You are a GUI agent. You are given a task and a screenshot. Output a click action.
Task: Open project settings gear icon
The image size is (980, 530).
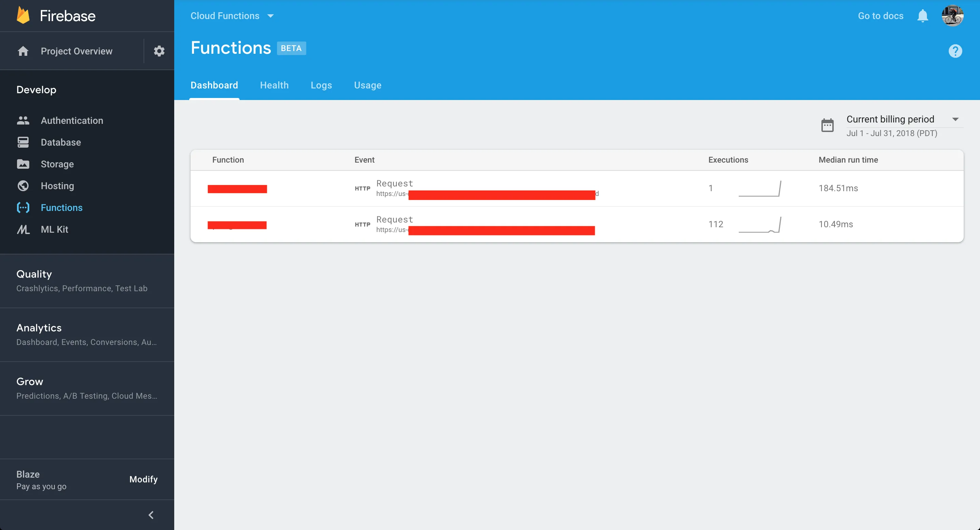[159, 51]
